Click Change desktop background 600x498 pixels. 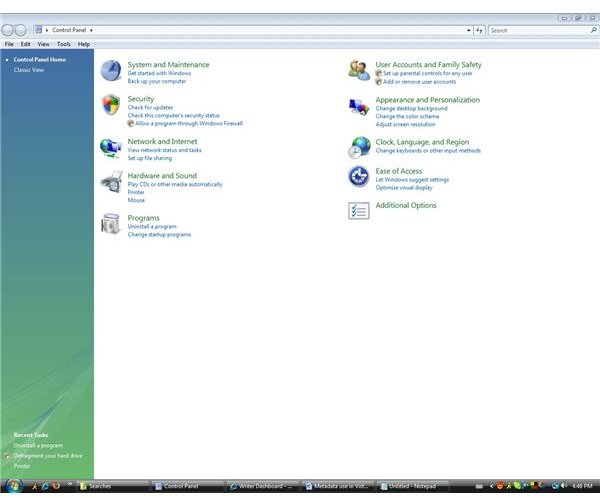(411, 108)
